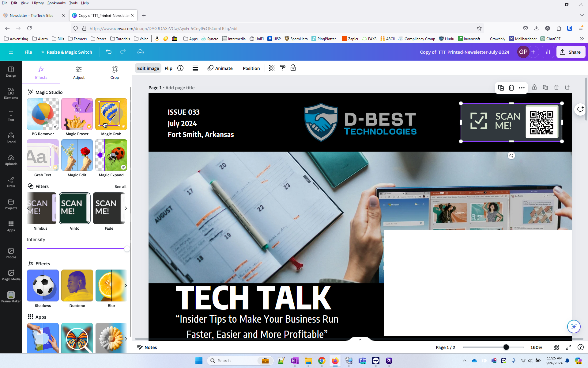Click the zoom slider handle
588x368 pixels.
[506, 347]
